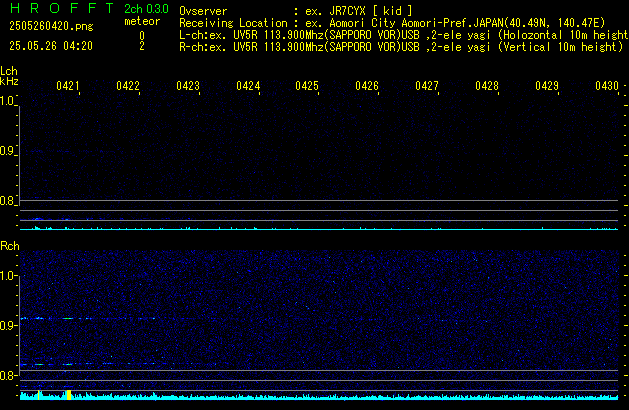Click the Ovserver JR7CYX line
The width and height of the screenshot is (629, 410).
[x=296, y=11]
